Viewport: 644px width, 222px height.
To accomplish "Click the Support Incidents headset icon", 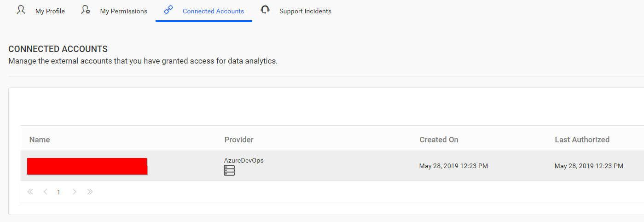I will click(x=265, y=9).
